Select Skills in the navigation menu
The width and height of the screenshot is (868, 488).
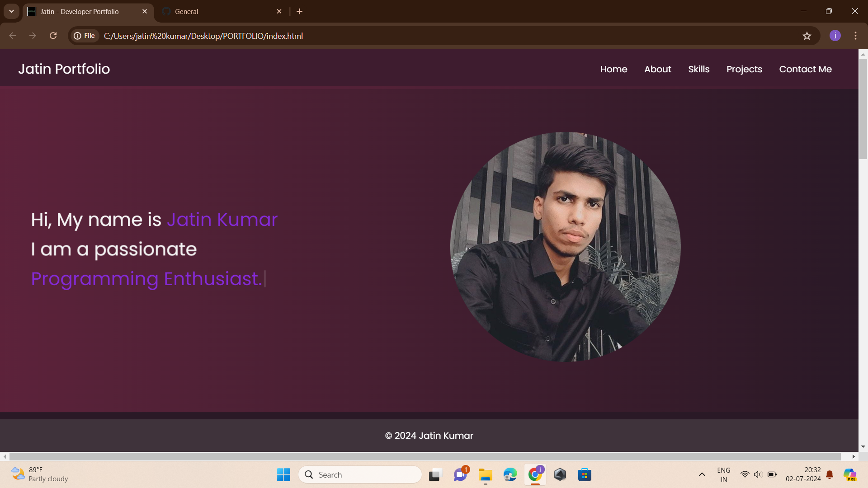(x=698, y=69)
